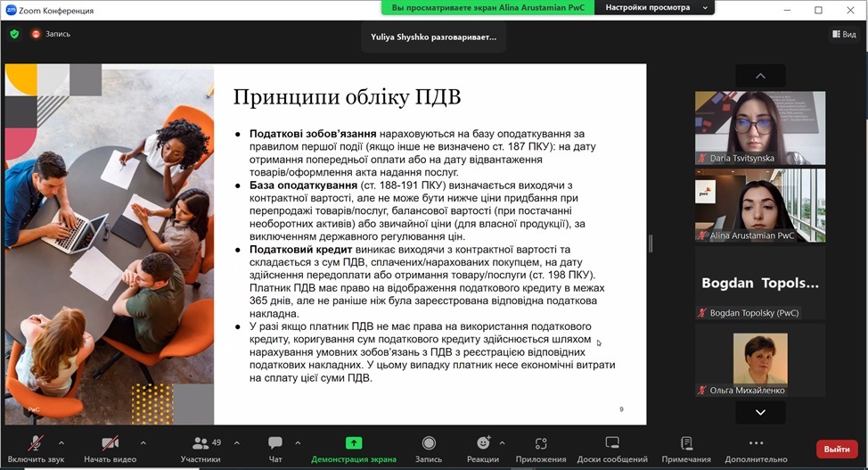Maximize the Zoom conference window
This screenshot has width=868, height=470.
818,10
